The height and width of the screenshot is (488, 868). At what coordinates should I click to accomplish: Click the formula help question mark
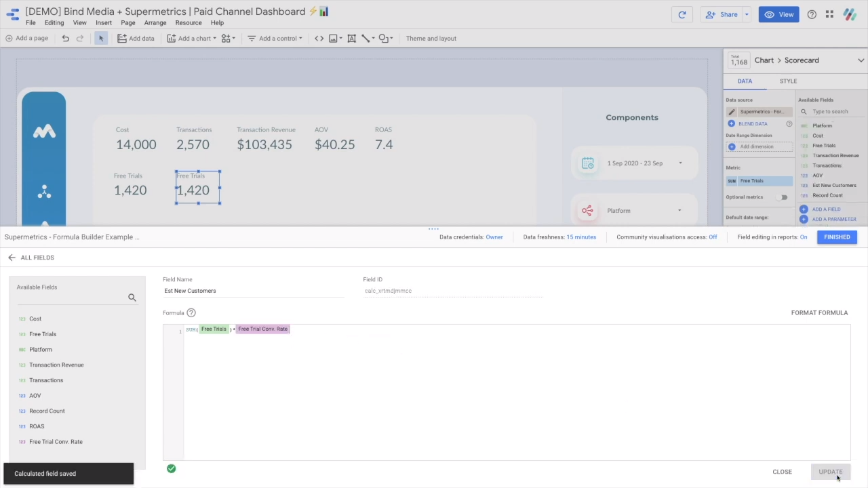191,313
